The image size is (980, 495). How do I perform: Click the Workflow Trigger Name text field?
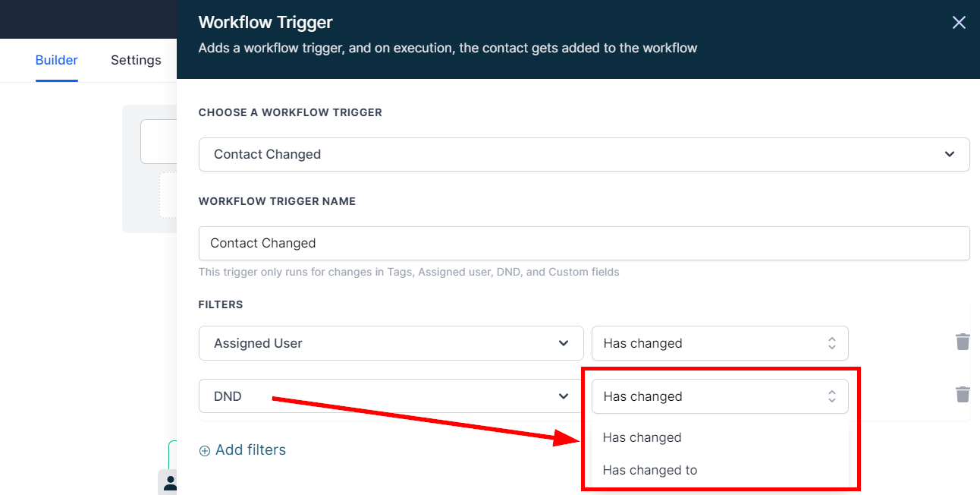tap(583, 243)
